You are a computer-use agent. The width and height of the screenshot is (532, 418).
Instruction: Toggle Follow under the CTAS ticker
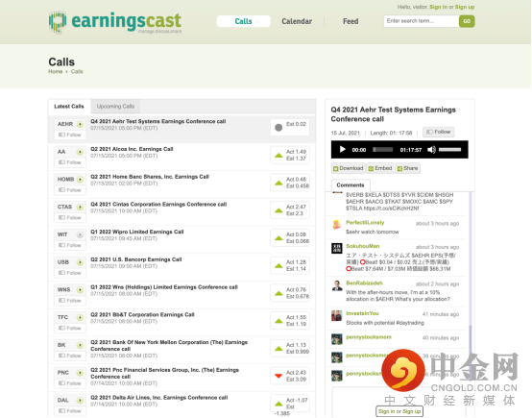pyautogui.click(x=70, y=218)
